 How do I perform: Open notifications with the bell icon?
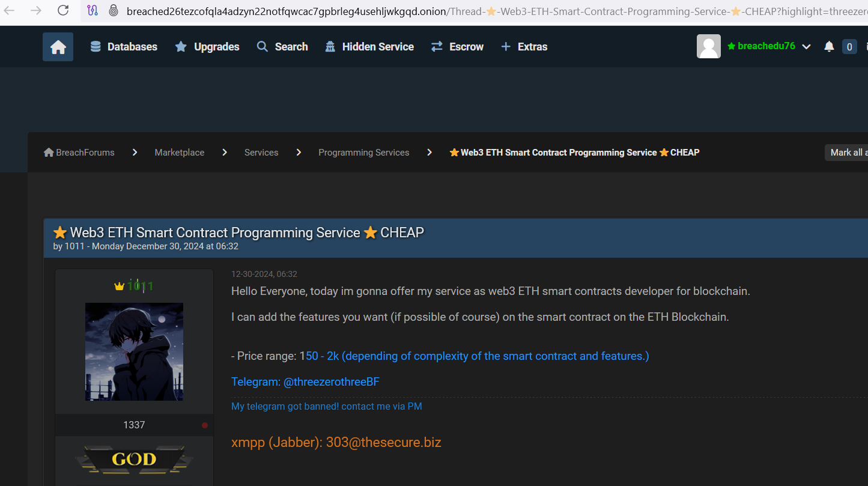coord(829,47)
